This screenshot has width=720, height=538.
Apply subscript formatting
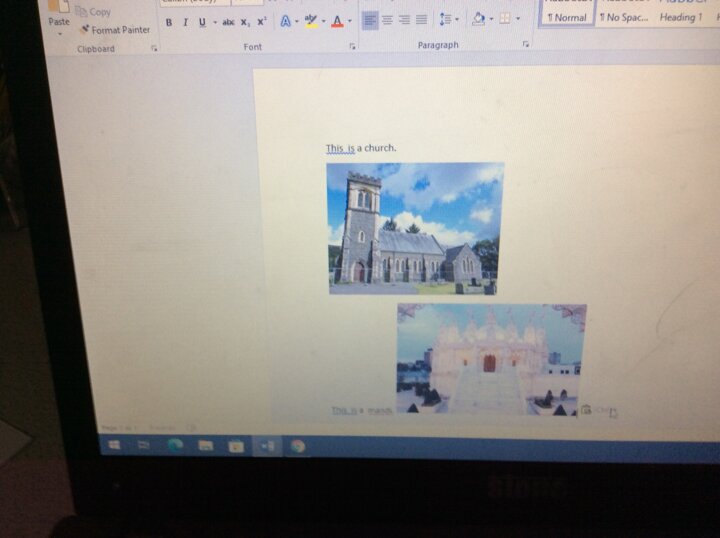coord(245,22)
